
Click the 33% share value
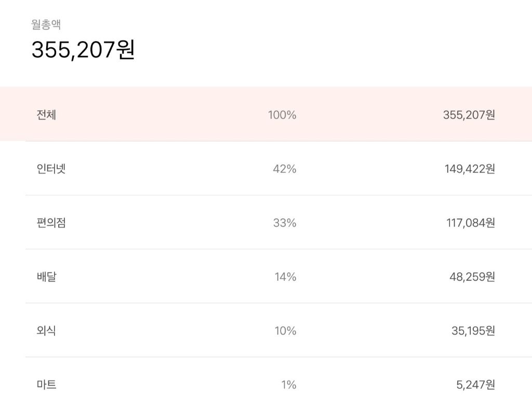[284, 223]
